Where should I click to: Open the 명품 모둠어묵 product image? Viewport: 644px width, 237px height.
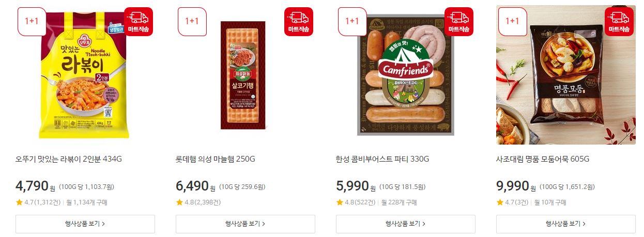coord(566,75)
